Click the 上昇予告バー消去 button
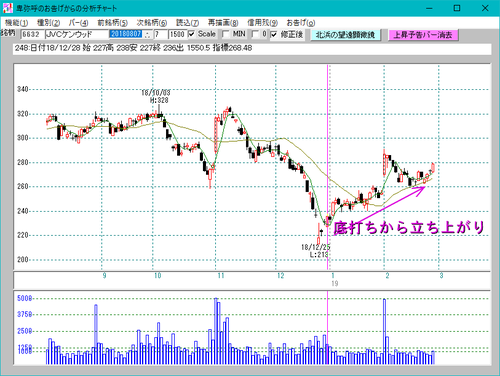 (423, 35)
